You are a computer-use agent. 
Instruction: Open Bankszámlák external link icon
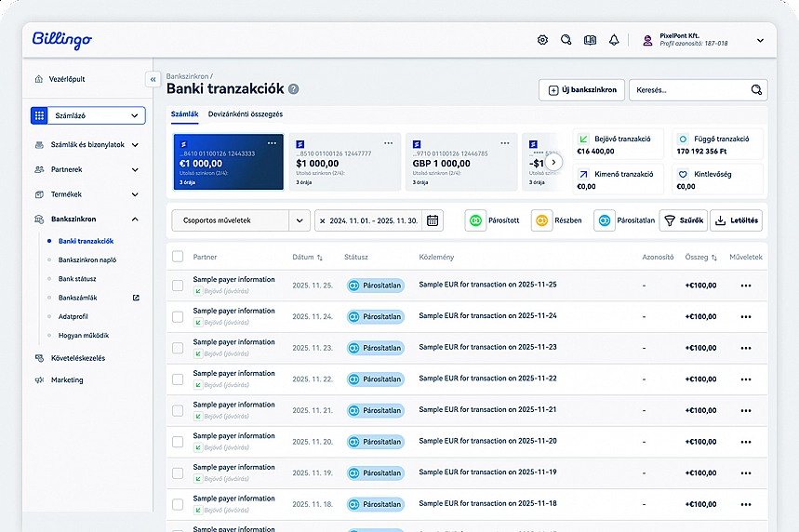pos(136,298)
